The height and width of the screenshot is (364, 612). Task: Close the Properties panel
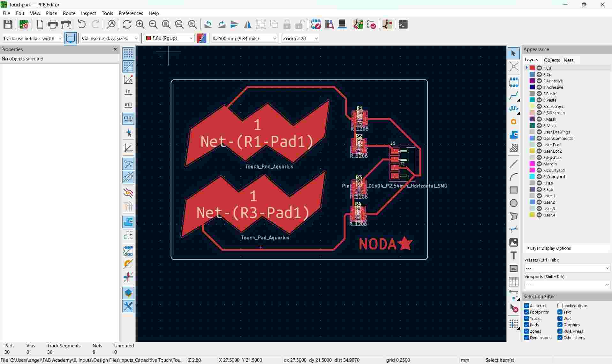tap(115, 49)
